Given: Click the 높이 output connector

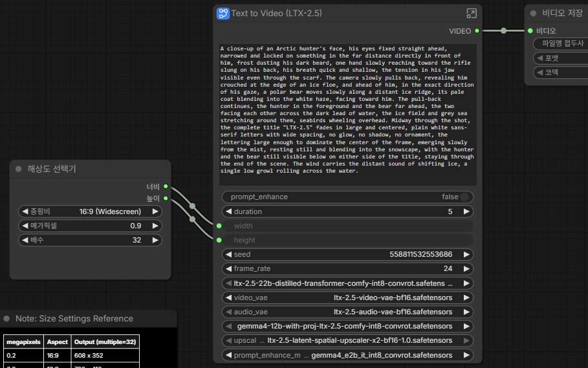Looking at the screenshot, I should pyautogui.click(x=166, y=199).
